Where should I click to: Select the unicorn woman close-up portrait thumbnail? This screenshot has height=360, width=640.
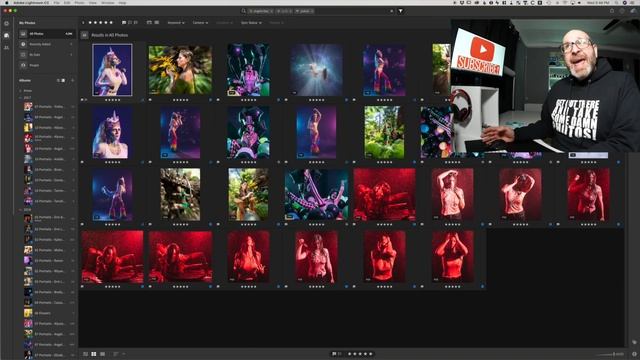[x=112, y=132]
